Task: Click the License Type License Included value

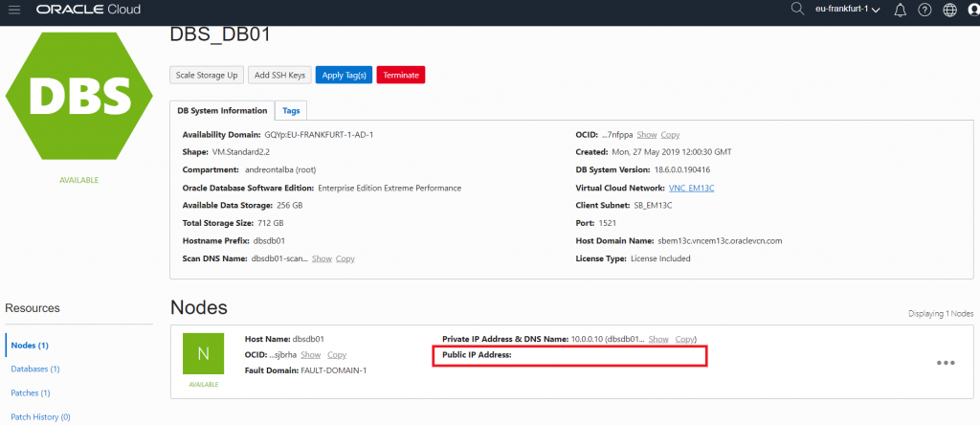Action: click(x=660, y=258)
